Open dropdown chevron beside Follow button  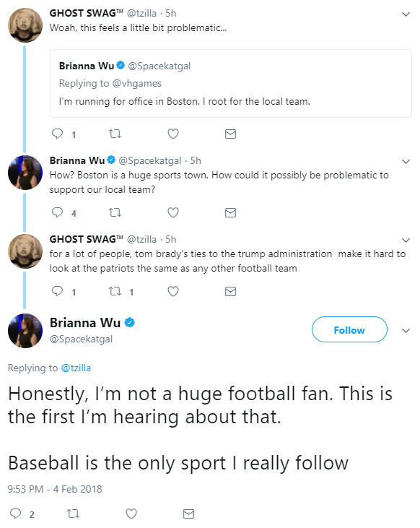point(406,331)
